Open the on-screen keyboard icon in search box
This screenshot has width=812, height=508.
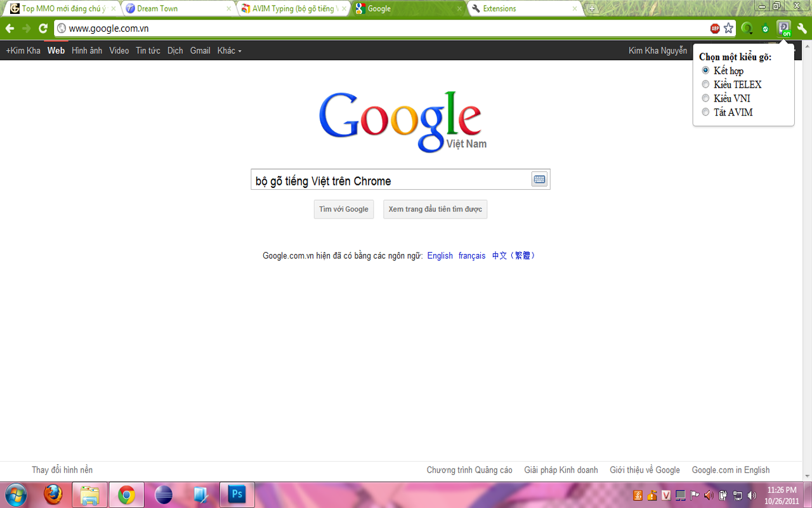[x=539, y=180]
